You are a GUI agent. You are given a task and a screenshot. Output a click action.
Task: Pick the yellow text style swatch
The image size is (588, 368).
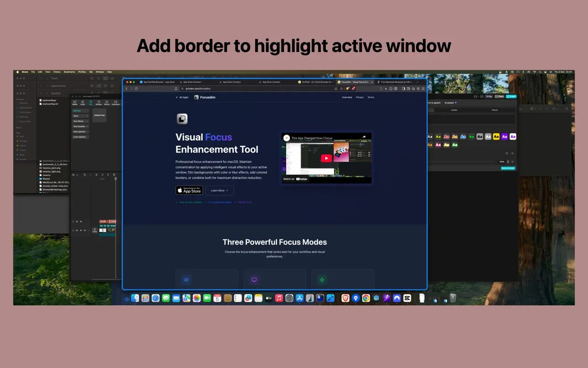(496, 136)
